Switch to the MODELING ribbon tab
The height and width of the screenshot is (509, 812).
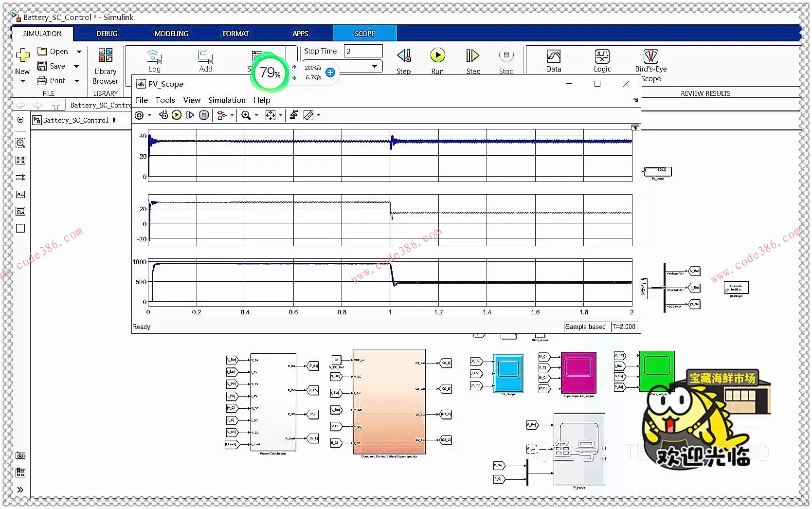(x=171, y=34)
